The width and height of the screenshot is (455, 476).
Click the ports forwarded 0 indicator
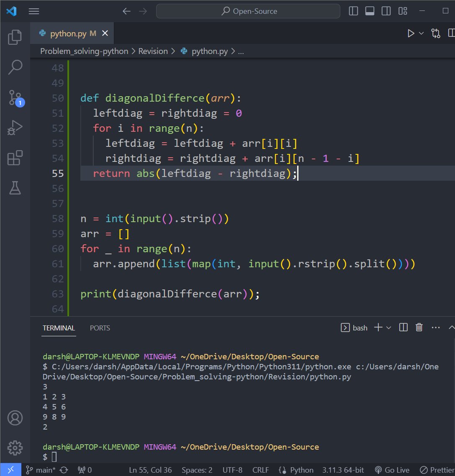85,470
